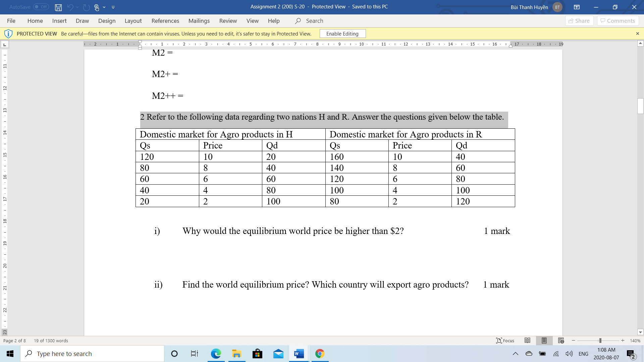This screenshot has height=362, width=644.
Task: Click the zoom out minus button
Action: pyautogui.click(x=574, y=341)
